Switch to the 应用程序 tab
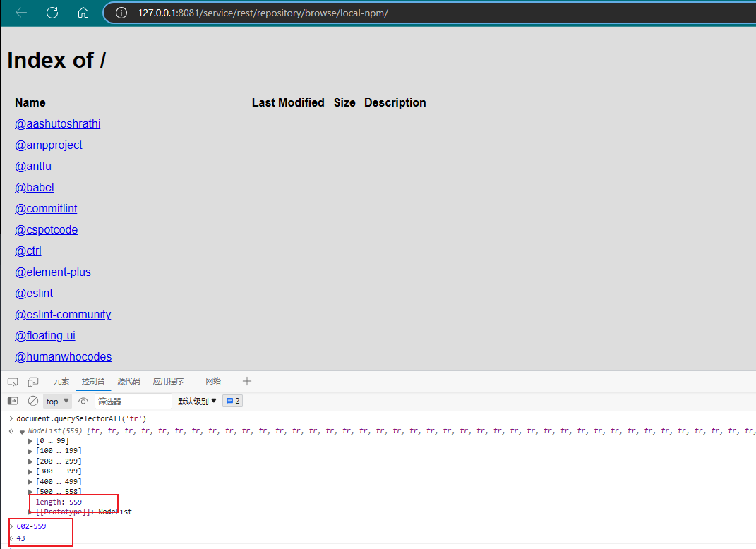756x549 pixels. point(168,381)
